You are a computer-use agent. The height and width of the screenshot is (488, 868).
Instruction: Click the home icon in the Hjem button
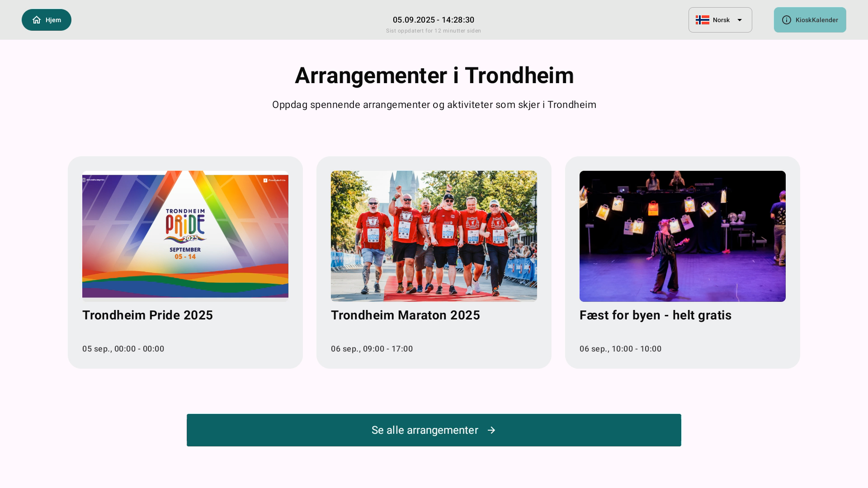(x=36, y=20)
